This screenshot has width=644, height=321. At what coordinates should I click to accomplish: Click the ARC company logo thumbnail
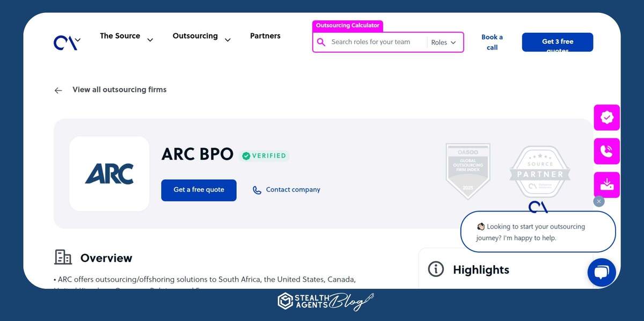click(x=109, y=173)
